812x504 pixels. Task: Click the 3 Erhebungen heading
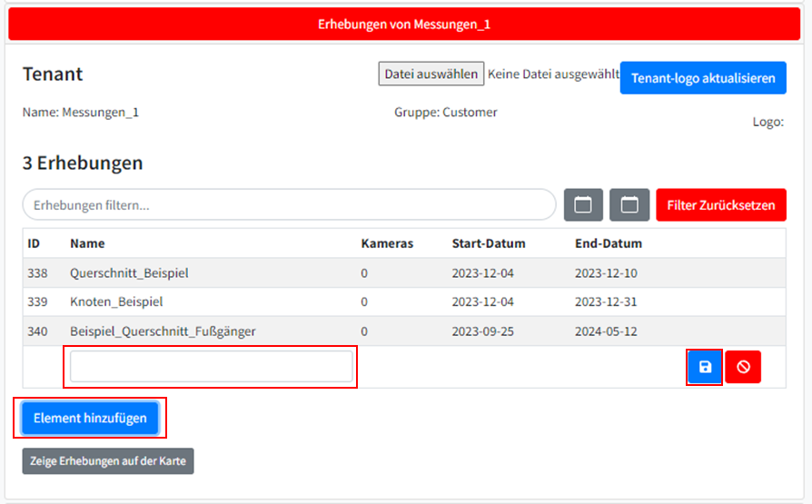point(83,163)
